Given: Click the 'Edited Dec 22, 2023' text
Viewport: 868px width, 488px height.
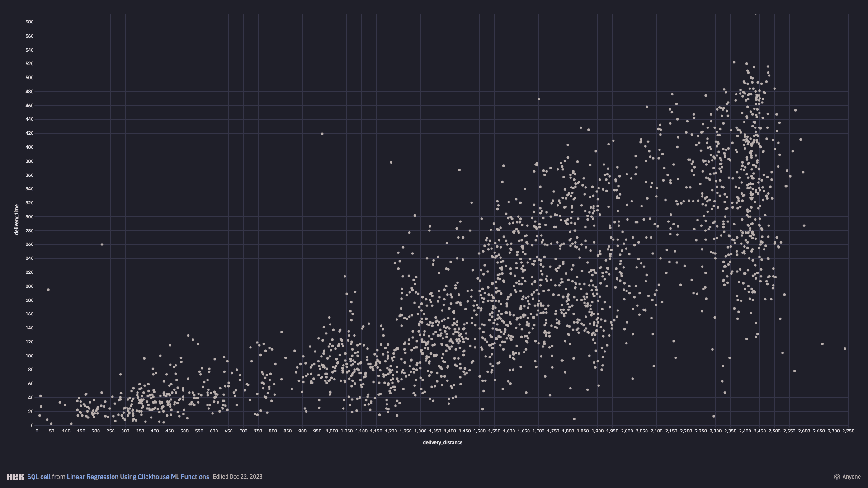Looking at the screenshot, I should tap(237, 477).
